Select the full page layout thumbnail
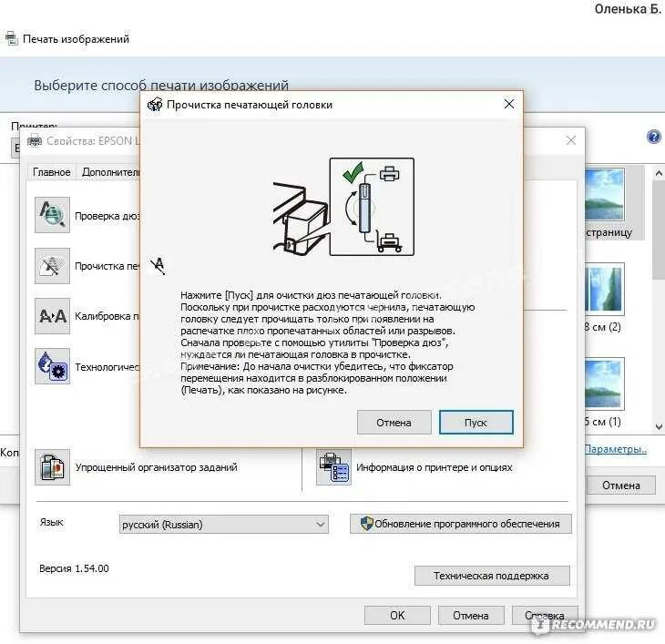The image size is (665, 644). coord(605,195)
